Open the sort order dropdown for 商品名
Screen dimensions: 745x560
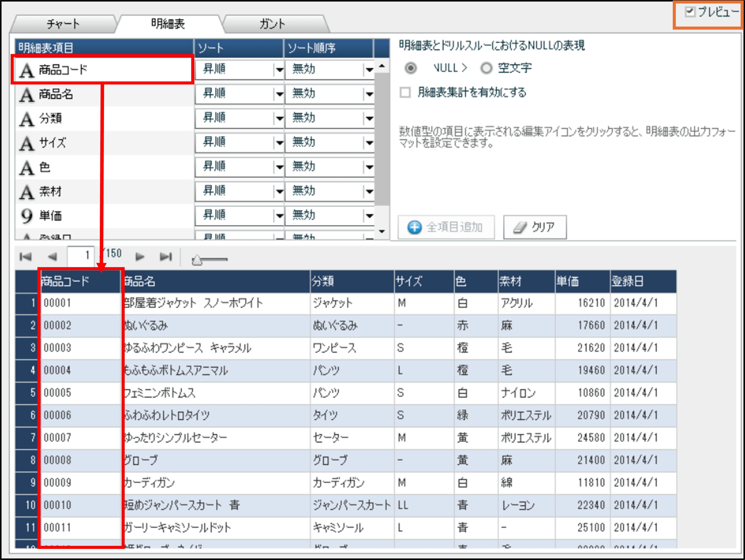(369, 94)
